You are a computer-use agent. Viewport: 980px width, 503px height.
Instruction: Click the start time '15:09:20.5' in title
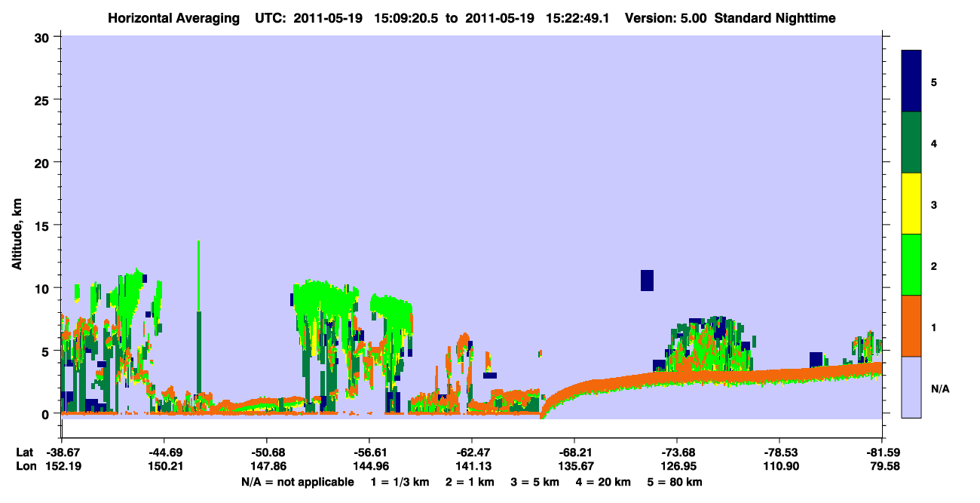point(404,17)
